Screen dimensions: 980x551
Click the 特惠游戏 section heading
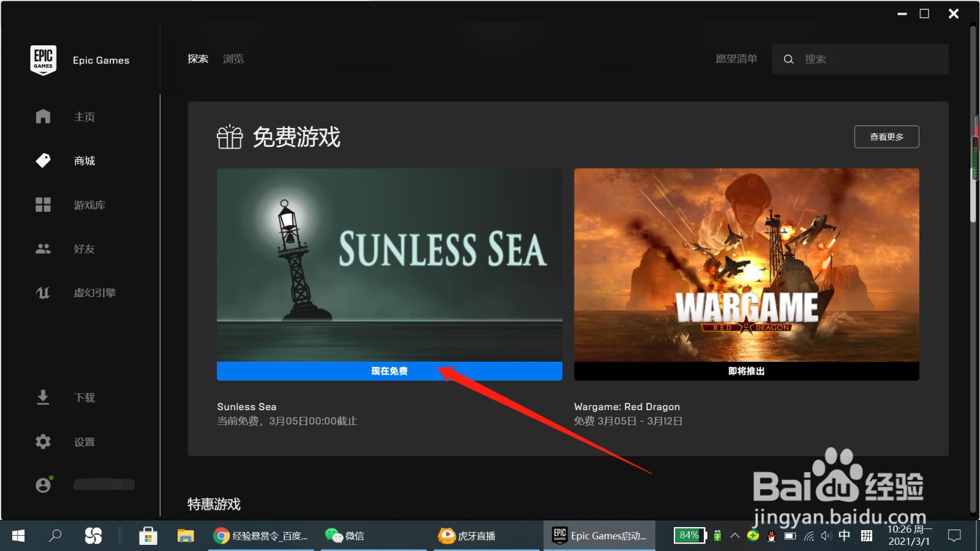(x=214, y=504)
